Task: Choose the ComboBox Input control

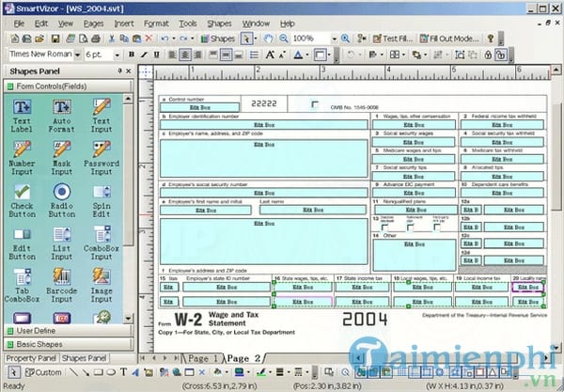Action: pyautogui.click(x=102, y=243)
